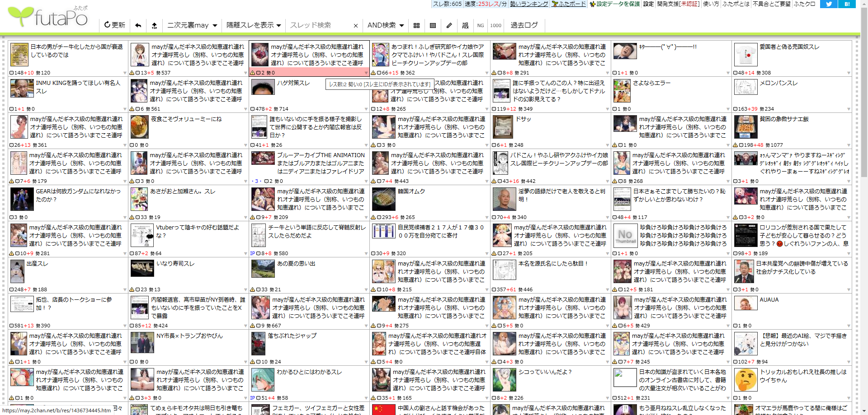
Task: Open the 設定 menu item
Action: [x=648, y=4]
